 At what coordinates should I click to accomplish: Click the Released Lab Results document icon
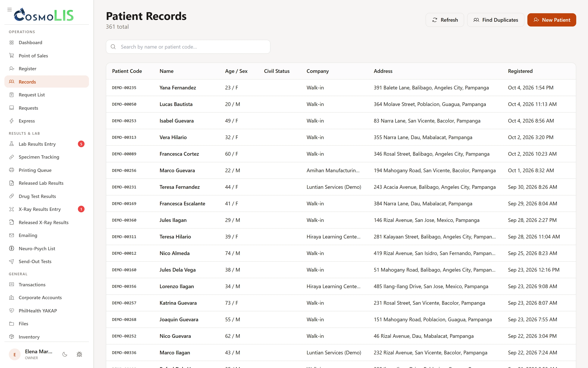(x=11, y=183)
